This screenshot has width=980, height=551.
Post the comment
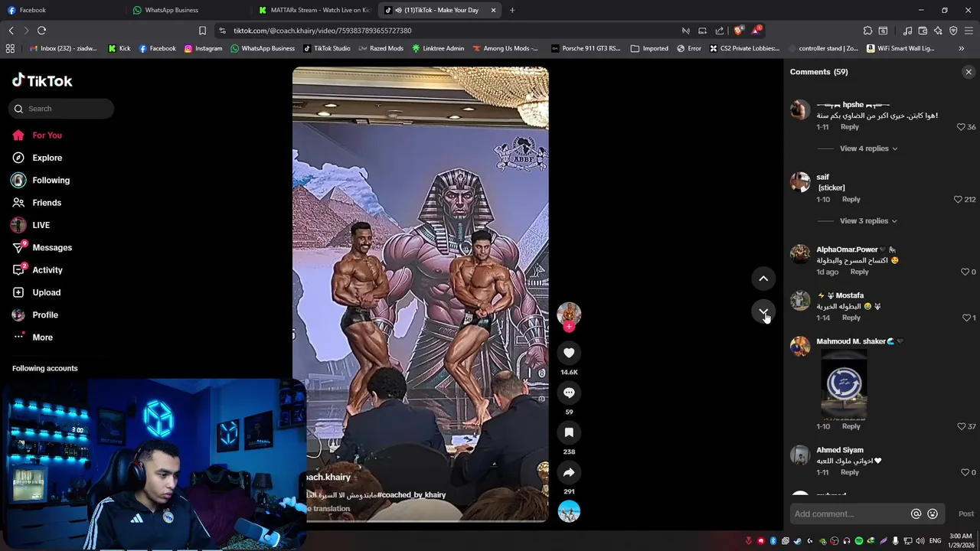point(966,514)
